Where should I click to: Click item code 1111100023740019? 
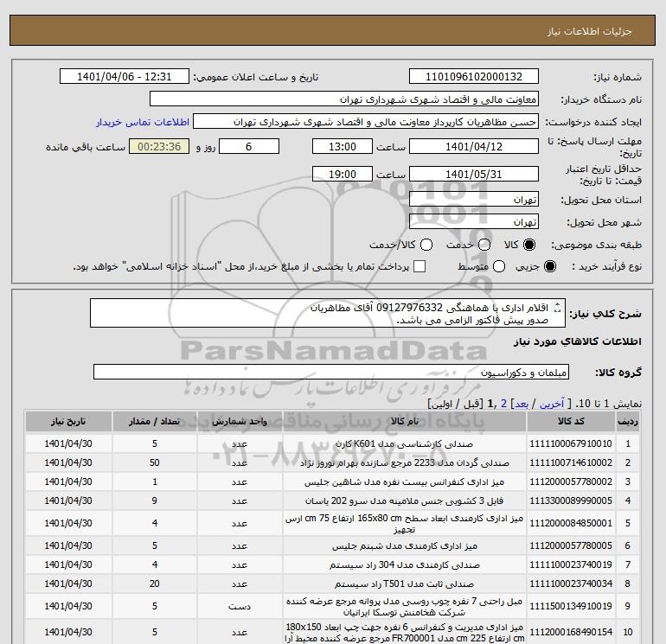pos(571,564)
